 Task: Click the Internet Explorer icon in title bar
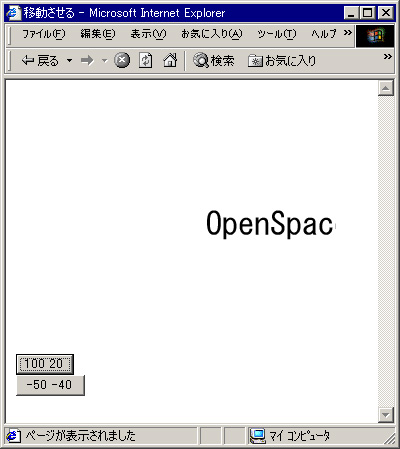pyautogui.click(x=14, y=13)
